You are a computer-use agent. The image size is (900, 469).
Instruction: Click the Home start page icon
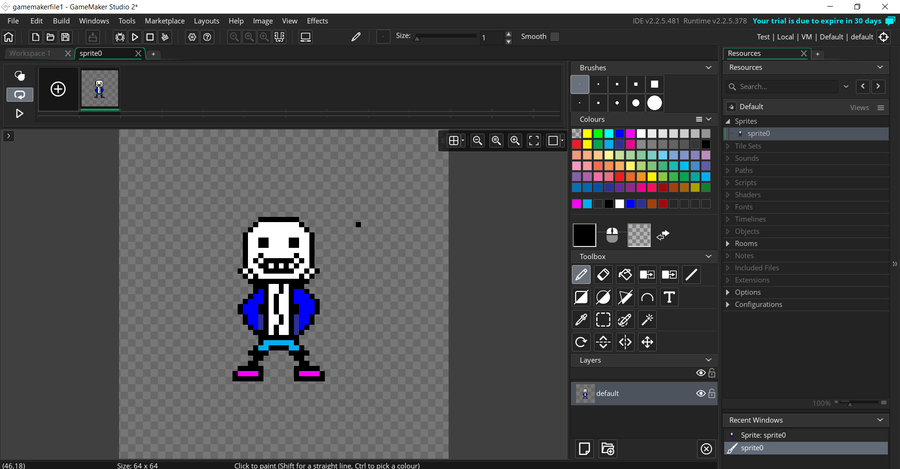(9, 37)
